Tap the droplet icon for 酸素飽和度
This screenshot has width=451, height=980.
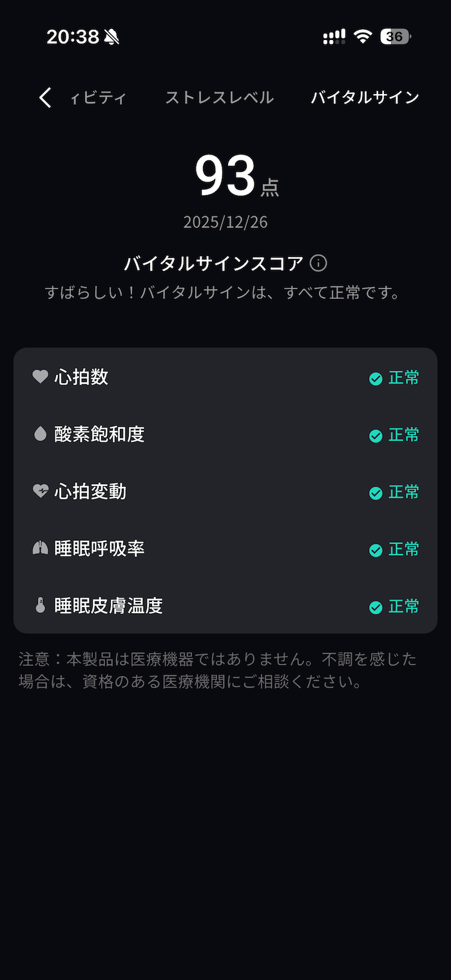(x=41, y=434)
